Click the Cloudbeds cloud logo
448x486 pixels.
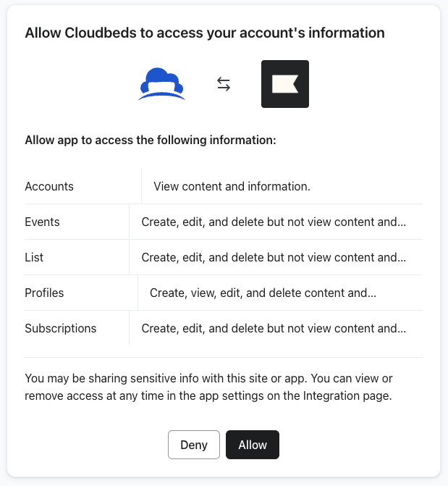(162, 84)
